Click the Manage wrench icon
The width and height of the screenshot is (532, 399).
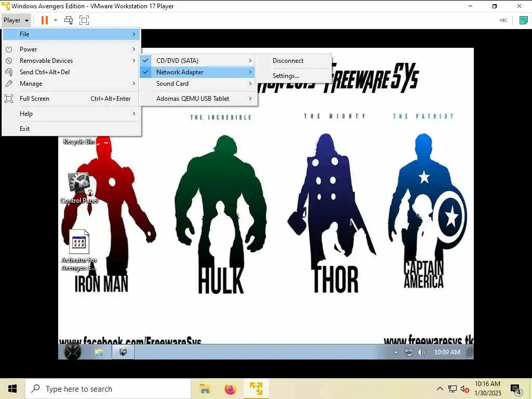click(9, 84)
